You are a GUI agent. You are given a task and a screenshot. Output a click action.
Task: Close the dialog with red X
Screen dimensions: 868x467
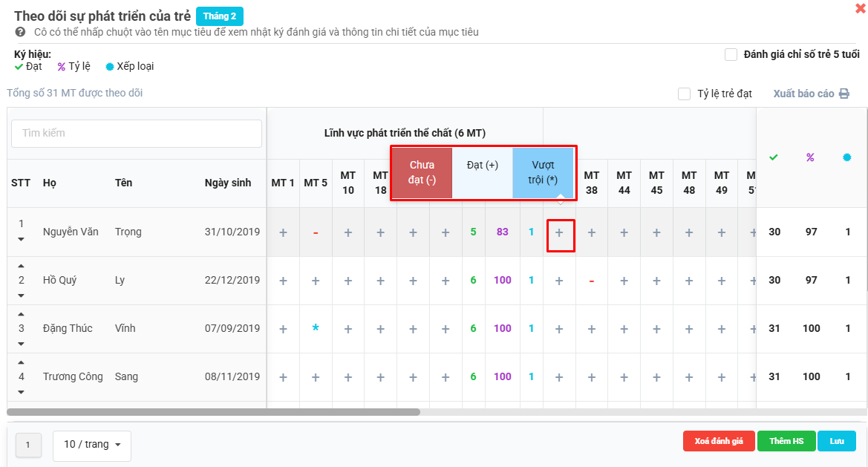861,9
